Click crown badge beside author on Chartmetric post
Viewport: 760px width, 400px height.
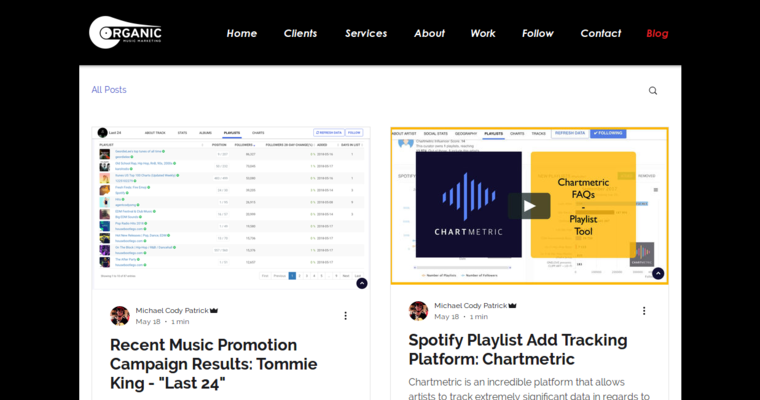(512, 305)
